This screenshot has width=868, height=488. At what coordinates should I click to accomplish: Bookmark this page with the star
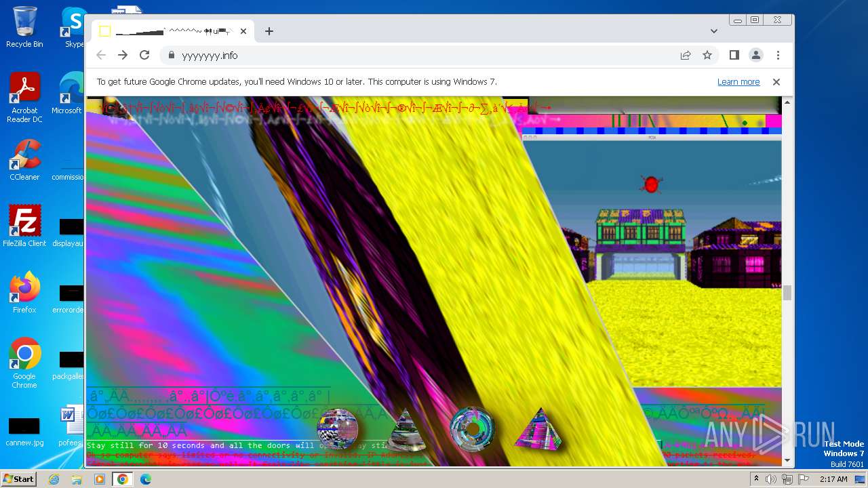point(707,55)
